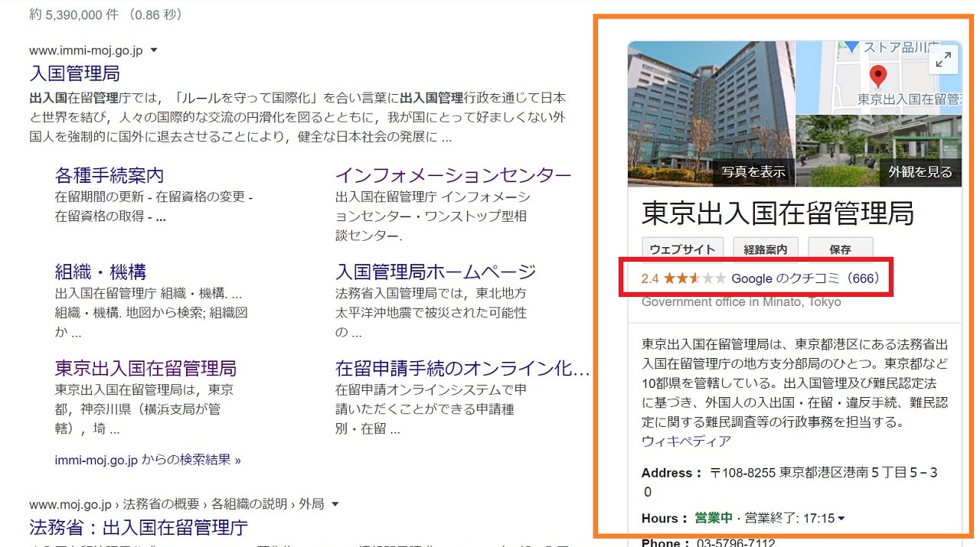Image resolution: width=980 pixels, height=547 pixels.
Task: Go to the インフォメーションセンター sitelink
Action: pyautogui.click(x=453, y=175)
